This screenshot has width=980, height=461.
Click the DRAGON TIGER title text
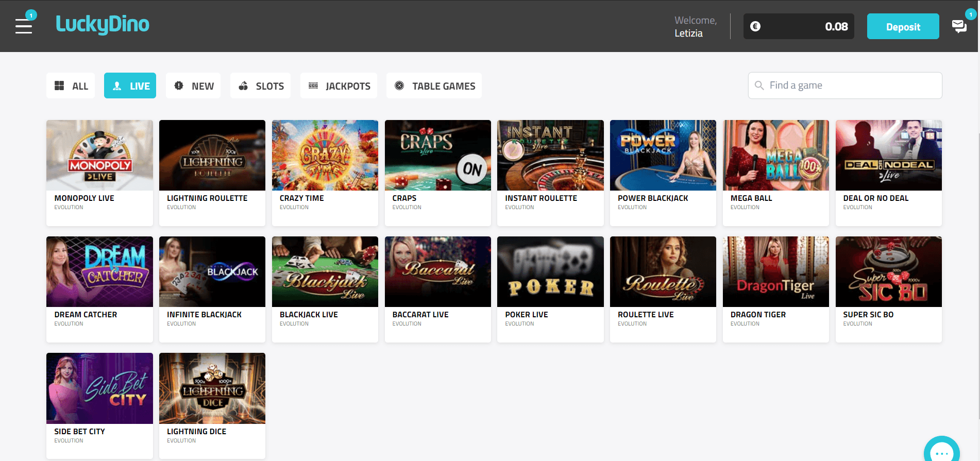pyautogui.click(x=758, y=315)
